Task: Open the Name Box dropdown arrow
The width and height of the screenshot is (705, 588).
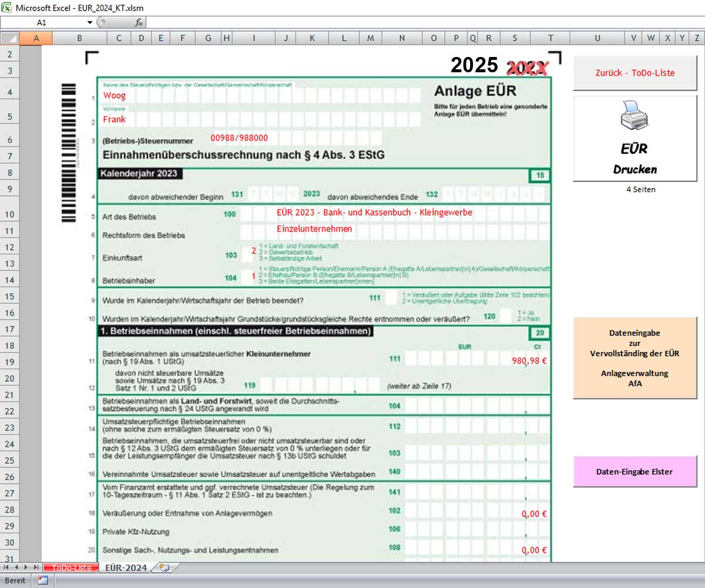Action: (90, 22)
